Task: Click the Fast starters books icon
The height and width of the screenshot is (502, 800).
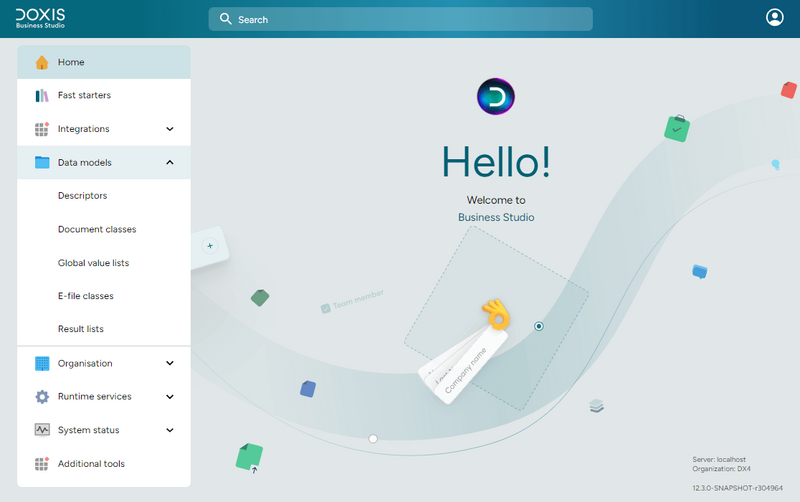Action: [42, 96]
